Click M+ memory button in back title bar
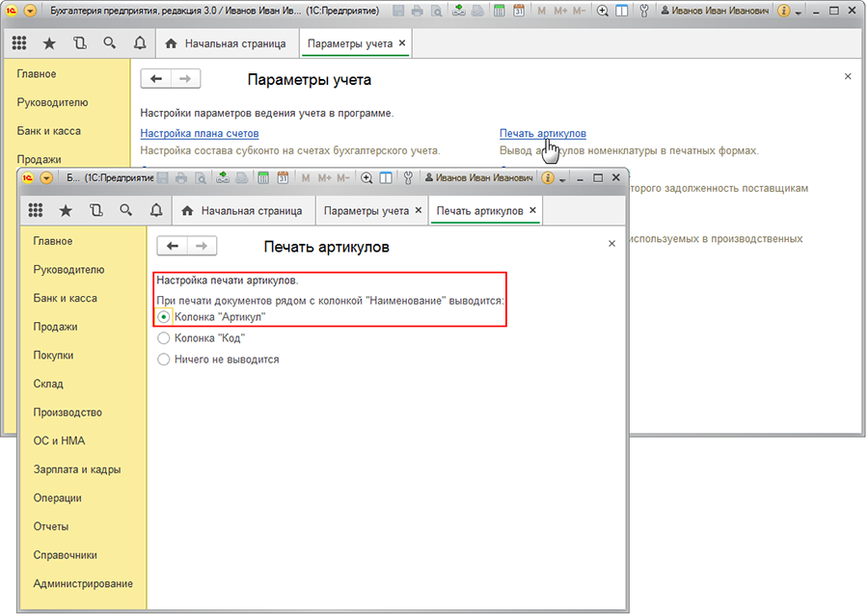 (x=560, y=11)
